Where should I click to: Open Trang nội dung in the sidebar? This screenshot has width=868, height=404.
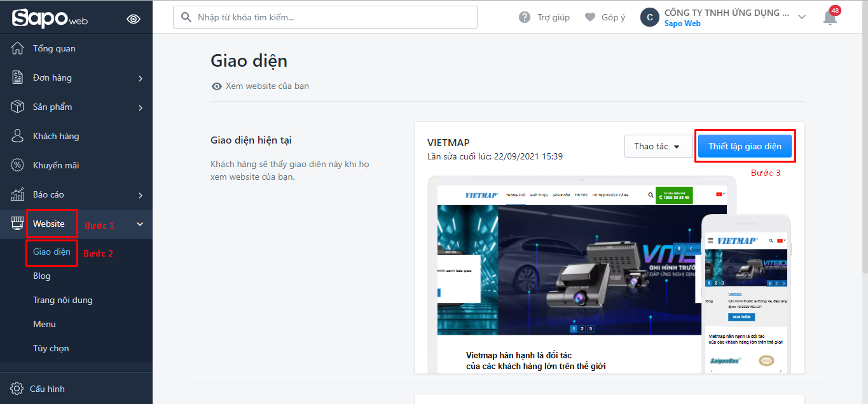coord(63,300)
